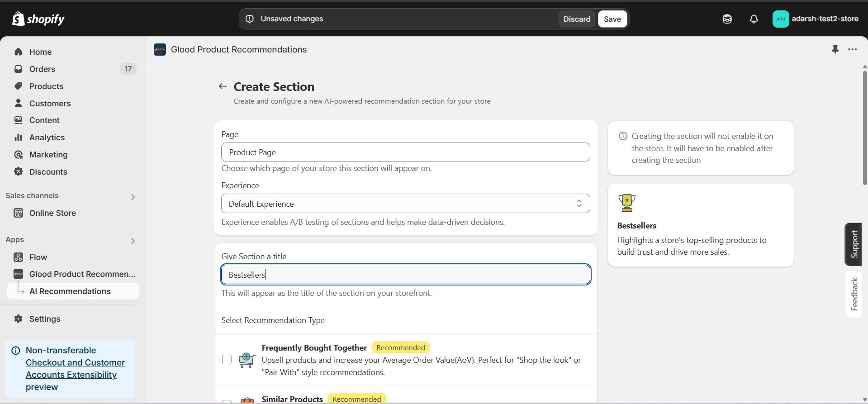Click the Shopify logo icon

[x=19, y=19]
